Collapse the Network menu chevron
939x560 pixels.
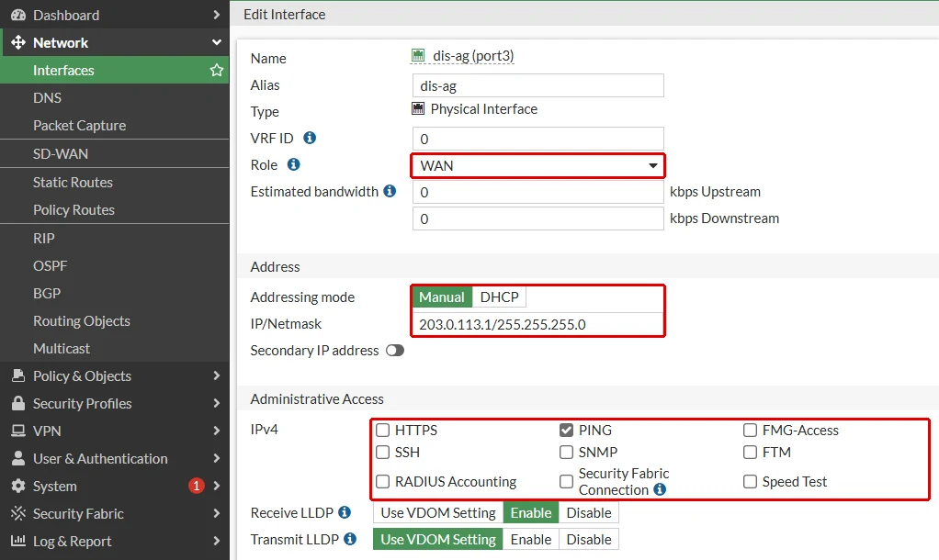point(217,42)
